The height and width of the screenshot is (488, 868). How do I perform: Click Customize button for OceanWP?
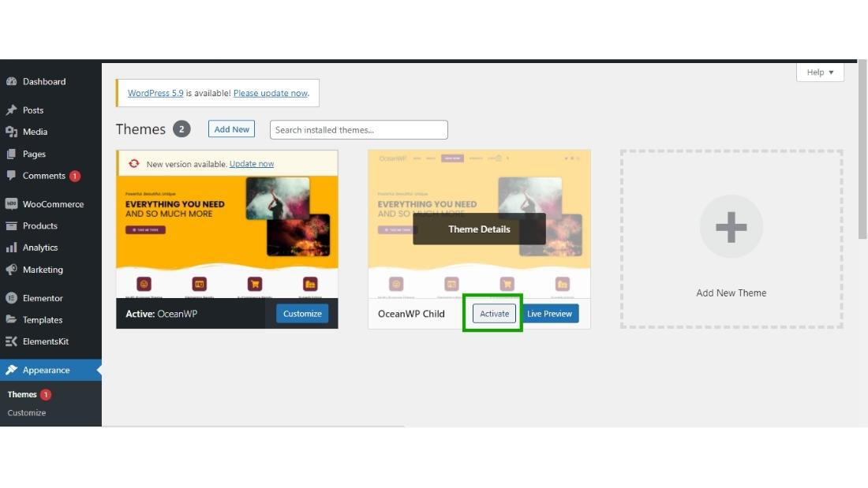point(302,314)
